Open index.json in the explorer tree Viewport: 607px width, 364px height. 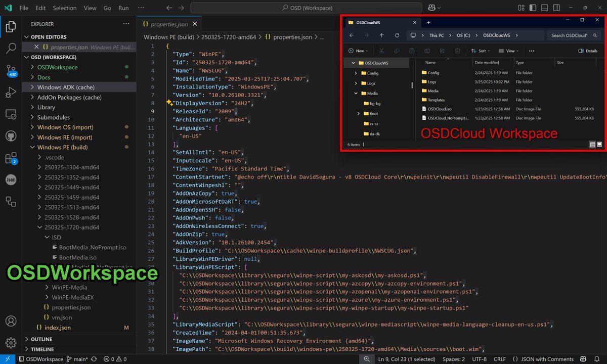click(x=58, y=328)
